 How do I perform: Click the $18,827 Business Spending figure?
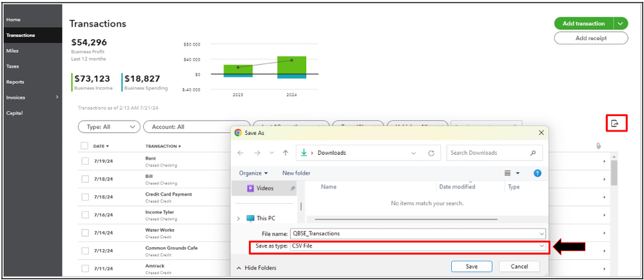coord(142,79)
